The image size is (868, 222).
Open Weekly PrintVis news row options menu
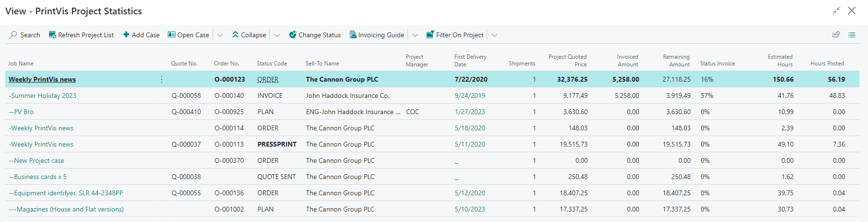coord(162,79)
